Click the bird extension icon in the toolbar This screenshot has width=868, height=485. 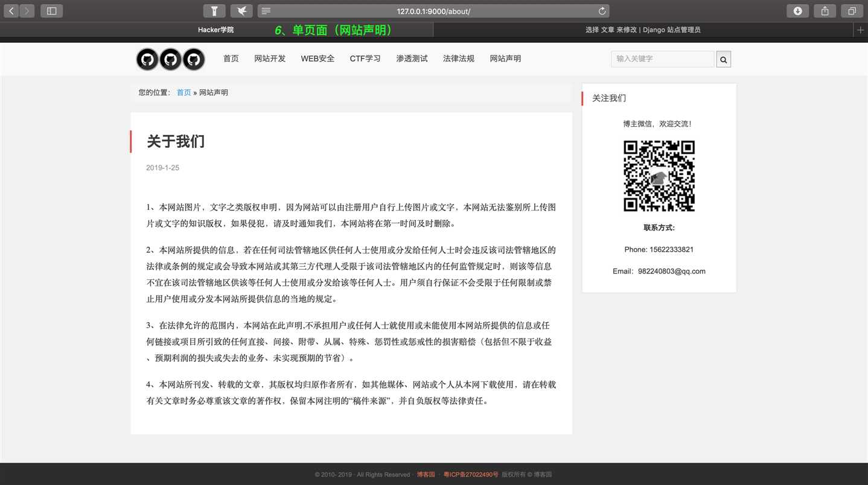click(241, 11)
